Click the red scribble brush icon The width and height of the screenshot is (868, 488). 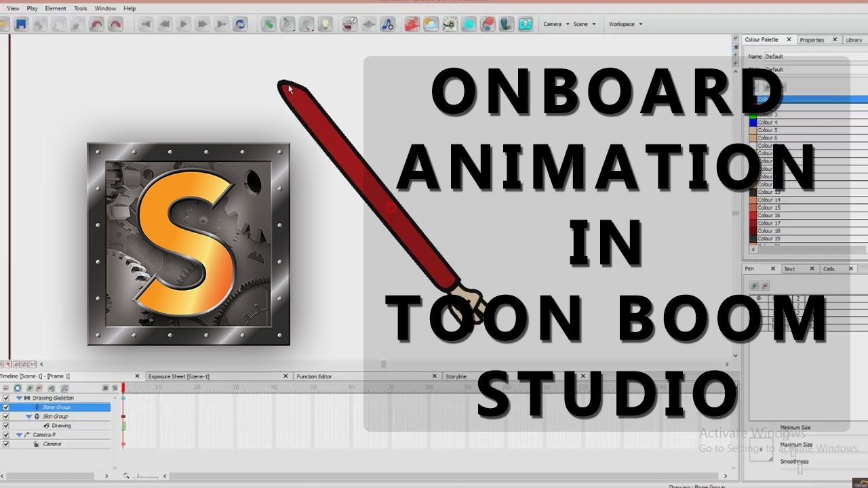click(412, 24)
